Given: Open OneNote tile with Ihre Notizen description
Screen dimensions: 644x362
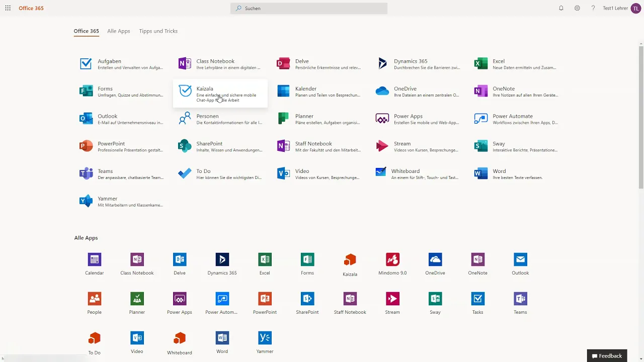Looking at the screenshot, I should point(516,92).
